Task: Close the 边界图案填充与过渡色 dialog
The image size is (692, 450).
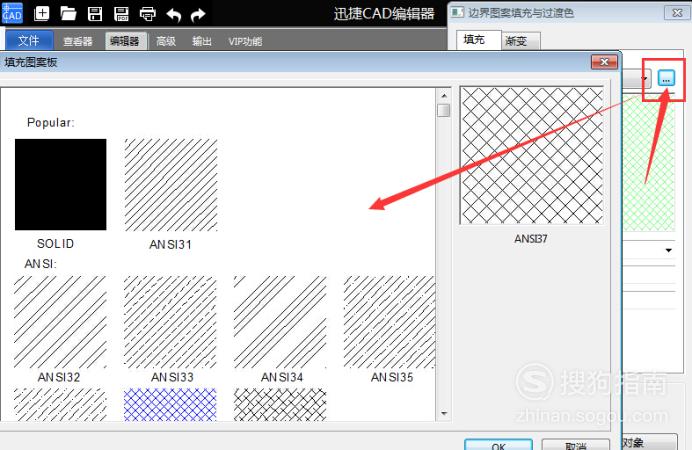Action: click(677, 13)
